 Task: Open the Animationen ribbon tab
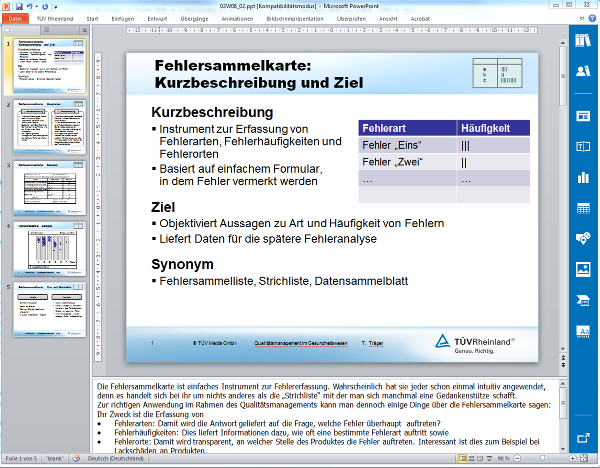tap(237, 18)
